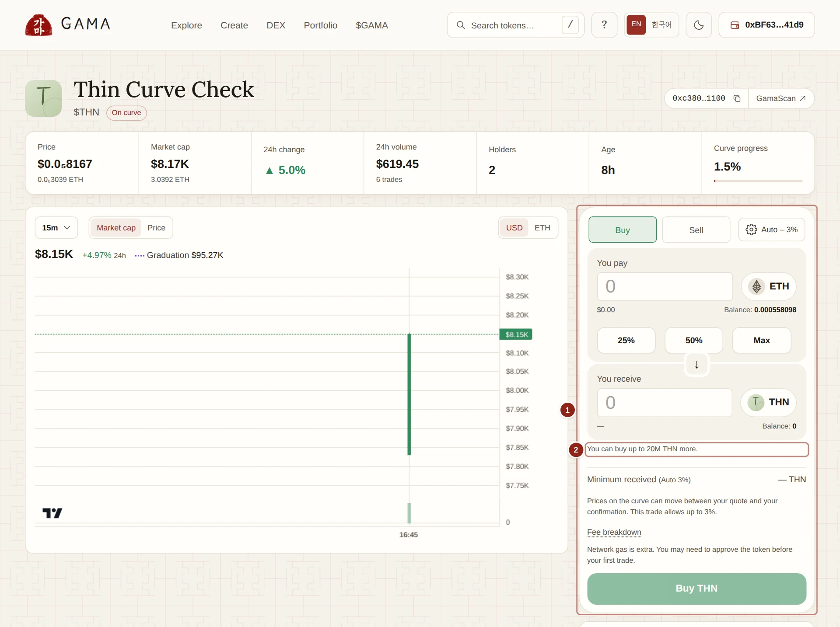Select the Buy tab
Viewport: 840px width, 627px height.
(x=623, y=230)
